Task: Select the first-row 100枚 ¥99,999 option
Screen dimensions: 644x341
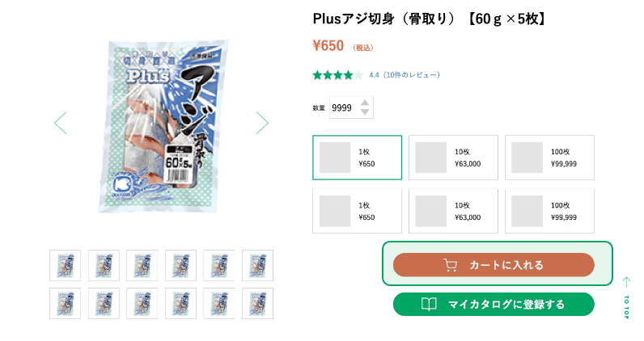Action: [549, 158]
